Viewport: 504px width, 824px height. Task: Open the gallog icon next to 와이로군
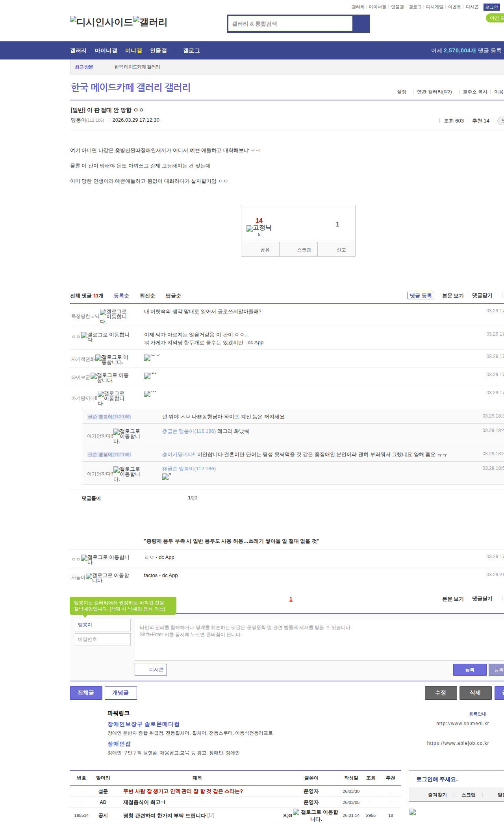110,377
